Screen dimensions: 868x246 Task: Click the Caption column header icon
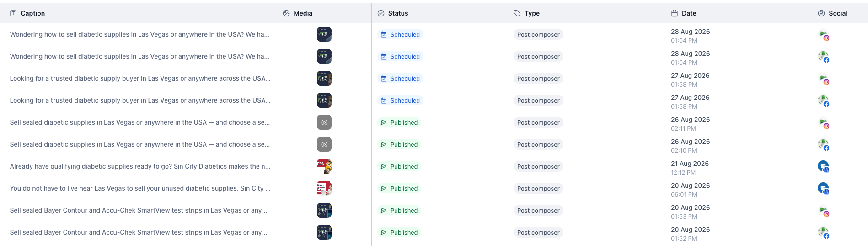(x=13, y=13)
